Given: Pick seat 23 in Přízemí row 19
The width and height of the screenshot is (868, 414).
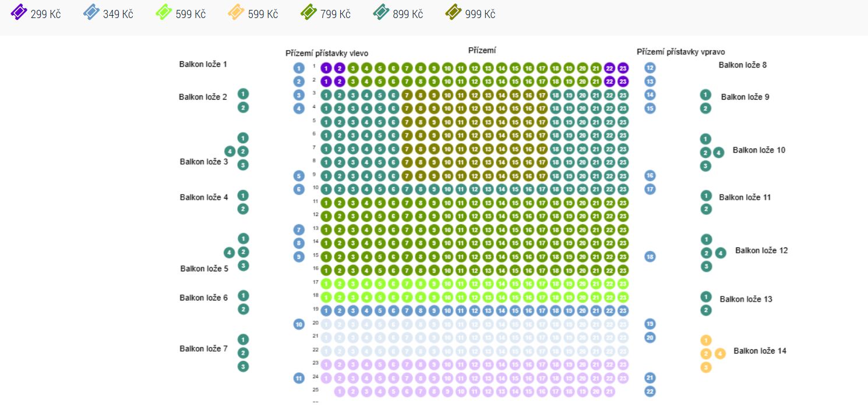Looking at the screenshot, I should [623, 311].
